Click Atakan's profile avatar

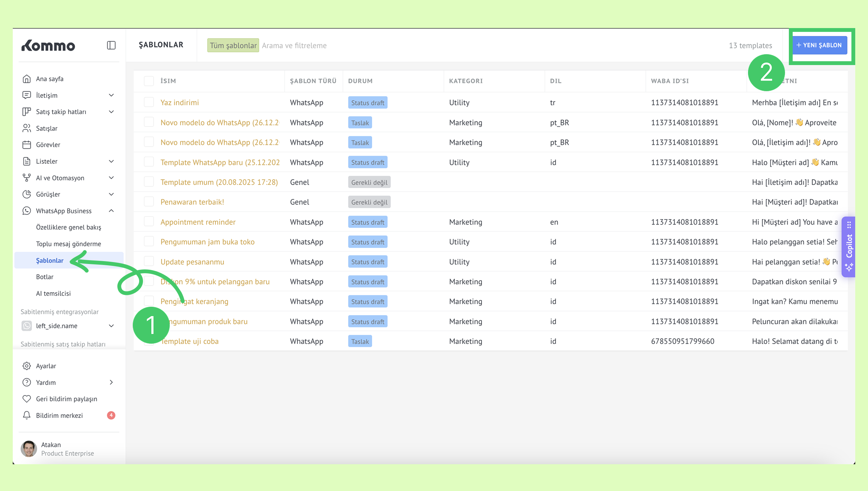(29, 449)
